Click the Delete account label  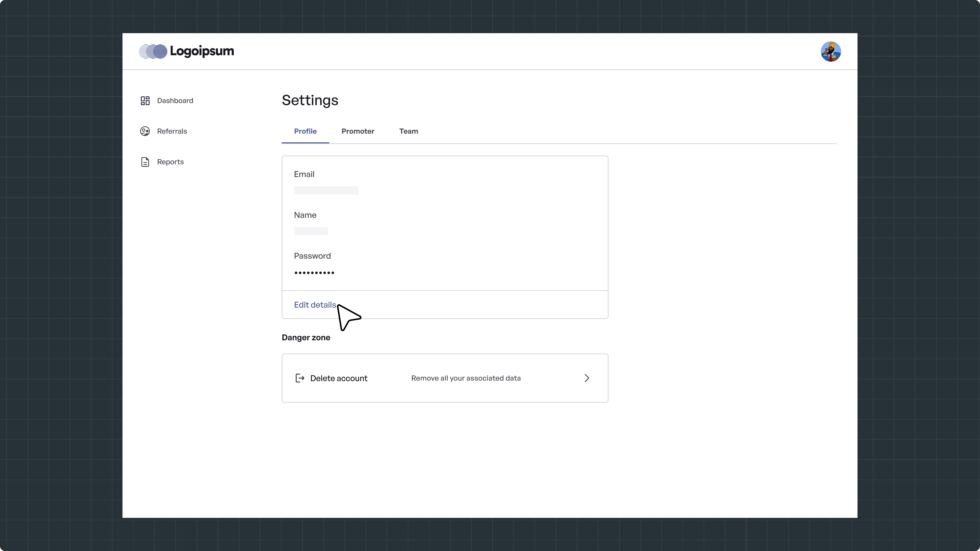click(x=339, y=378)
